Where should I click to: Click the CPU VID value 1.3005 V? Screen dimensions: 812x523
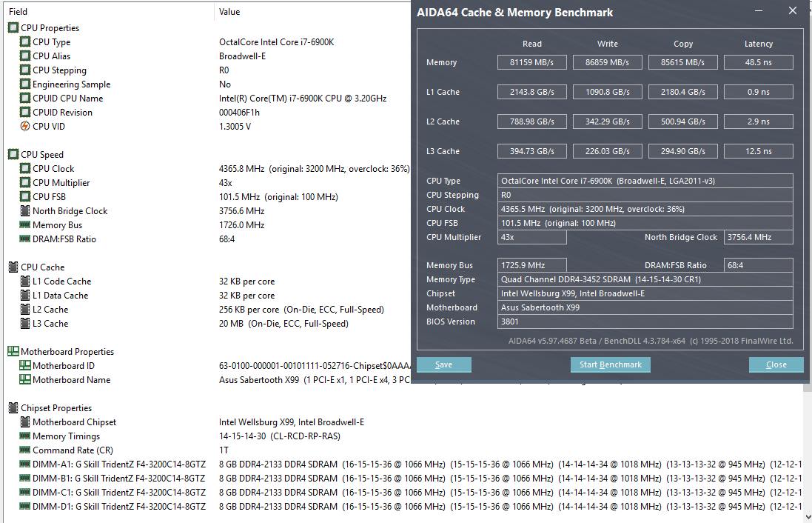pyautogui.click(x=235, y=127)
